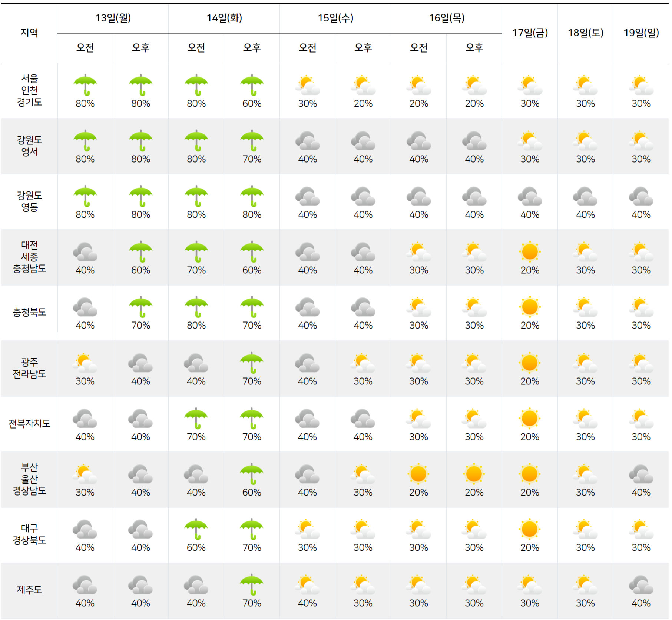Click the '14일(화)' date header
The image size is (672, 620).
(x=224, y=18)
